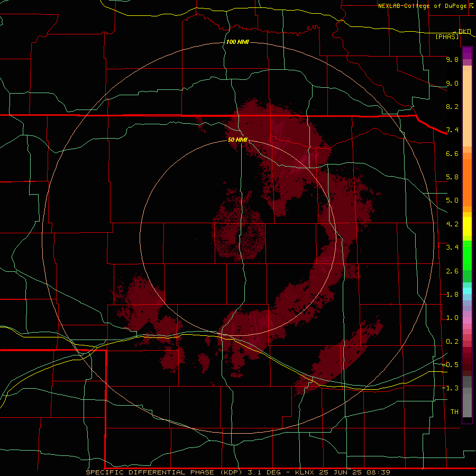
Task: Click the 0.2 value on the color scale
Action: [x=452, y=342]
